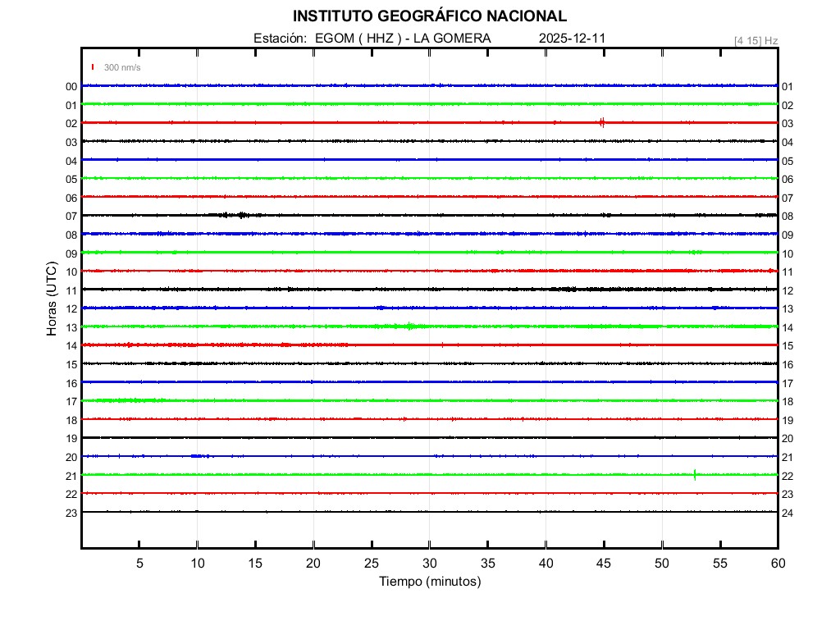Click the left-side hour label 23
The width and height of the screenshot is (840, 630).
click(71, 513)
